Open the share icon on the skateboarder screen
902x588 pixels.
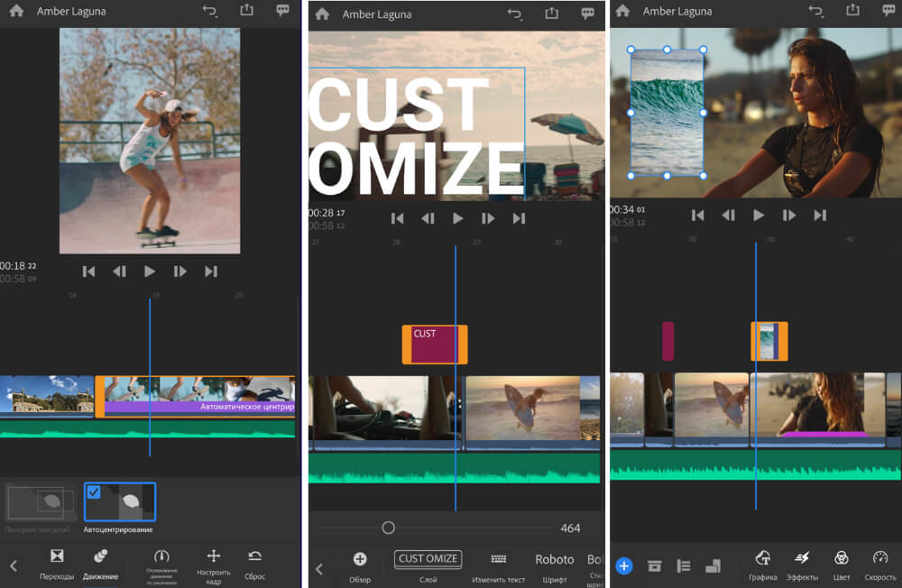[246, 10]
